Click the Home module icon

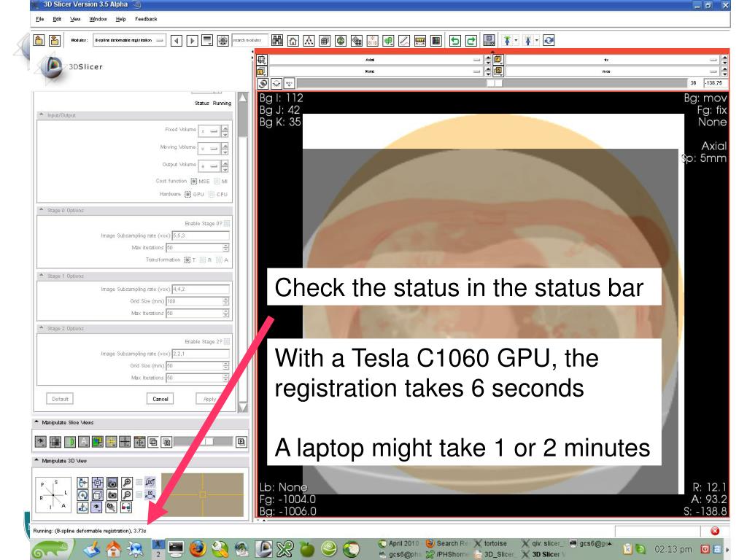[293, 41]
